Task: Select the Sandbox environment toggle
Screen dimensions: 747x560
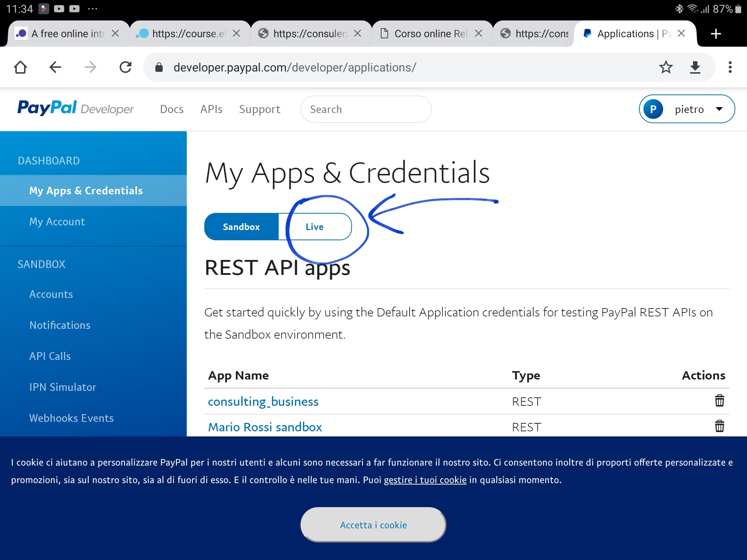Action: click(241, 227)
